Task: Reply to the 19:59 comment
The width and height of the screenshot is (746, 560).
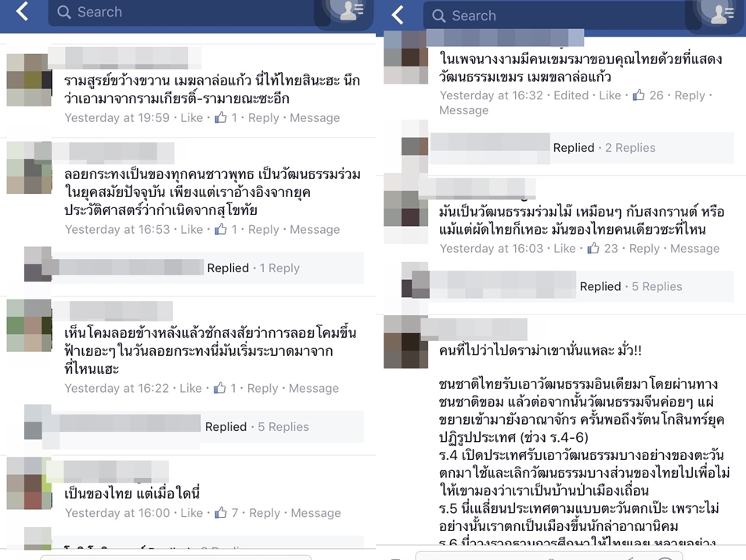Action: point(264,118)
